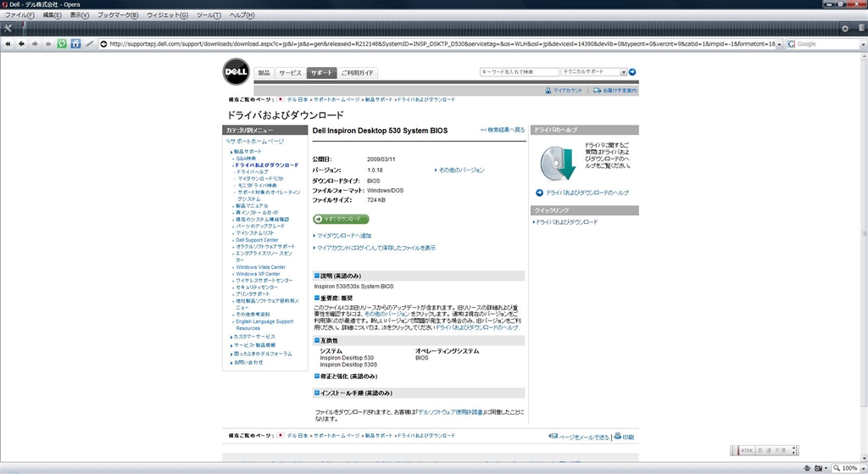Switch to the 製品 tab
This screenshot has height=474, width=868.
point(264,73)
